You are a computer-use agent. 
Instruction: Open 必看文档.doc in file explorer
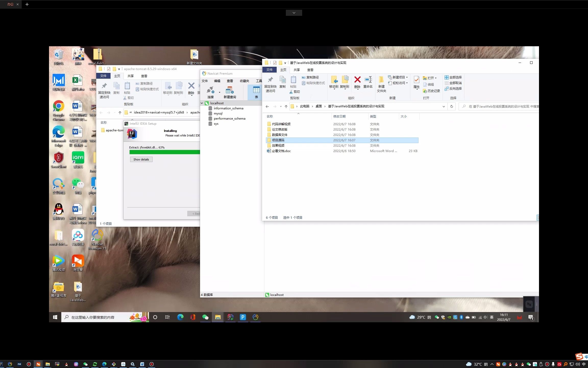[x=281, y=151]
